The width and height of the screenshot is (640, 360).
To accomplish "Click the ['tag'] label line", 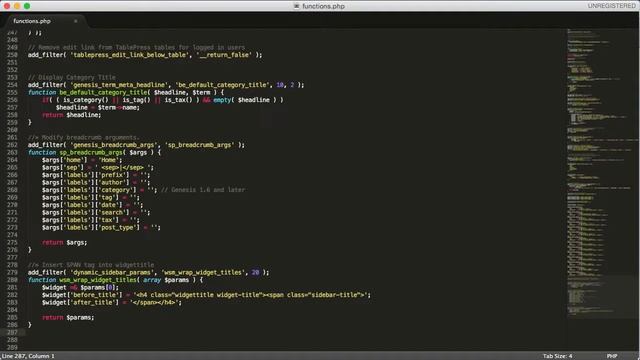I will [91, 198].
